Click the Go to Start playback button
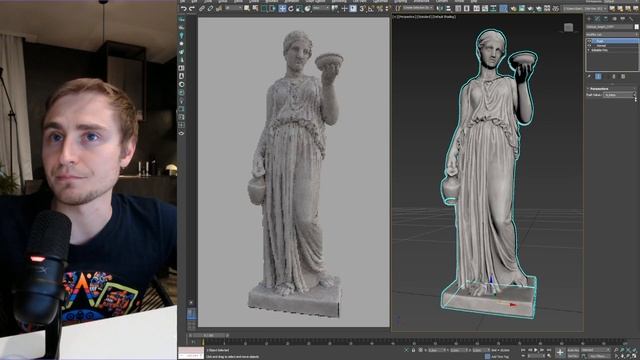Viewport: 640px width, 360px height. [x=522, y=350]
